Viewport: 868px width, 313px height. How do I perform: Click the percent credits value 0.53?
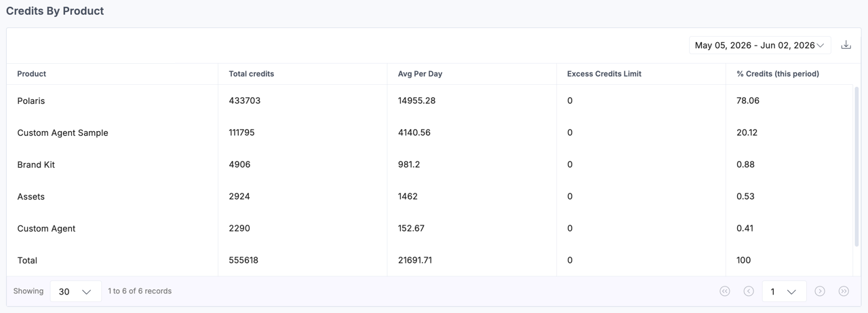coord(745,196)
